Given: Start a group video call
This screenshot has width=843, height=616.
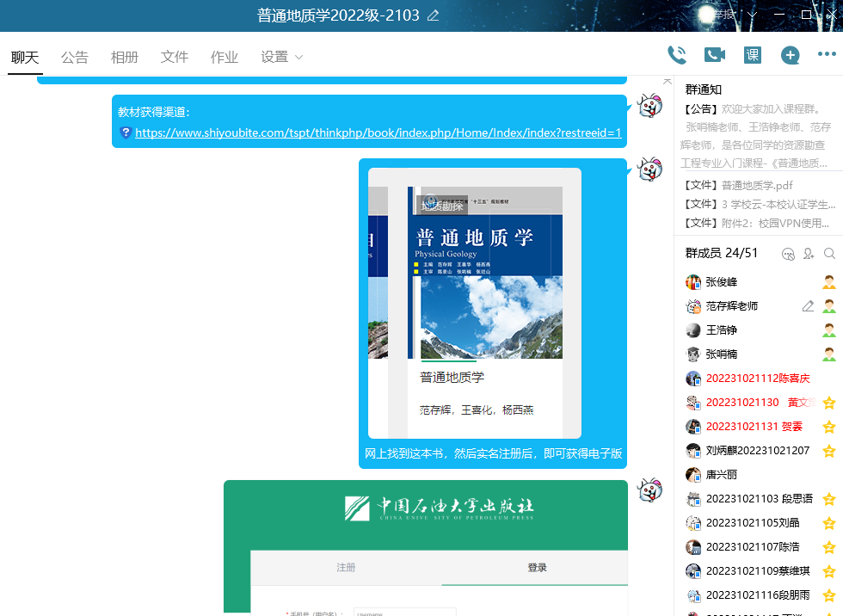Looking at the screenshot, I should pyautogui.click(x=715, y=55).
